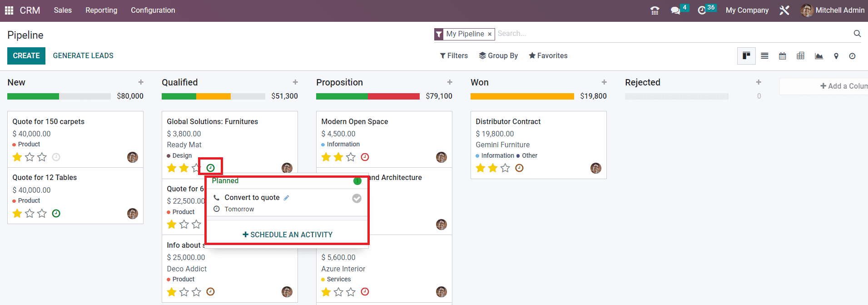The image size is (868, 305).
Task: Switch to graph chart view
Action: pos(818,56)
